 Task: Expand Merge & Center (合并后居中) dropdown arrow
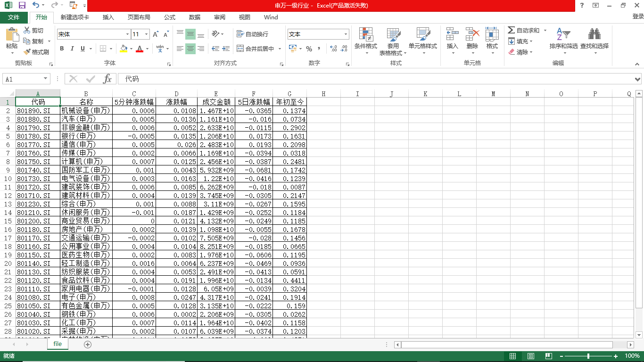point(280,49)
